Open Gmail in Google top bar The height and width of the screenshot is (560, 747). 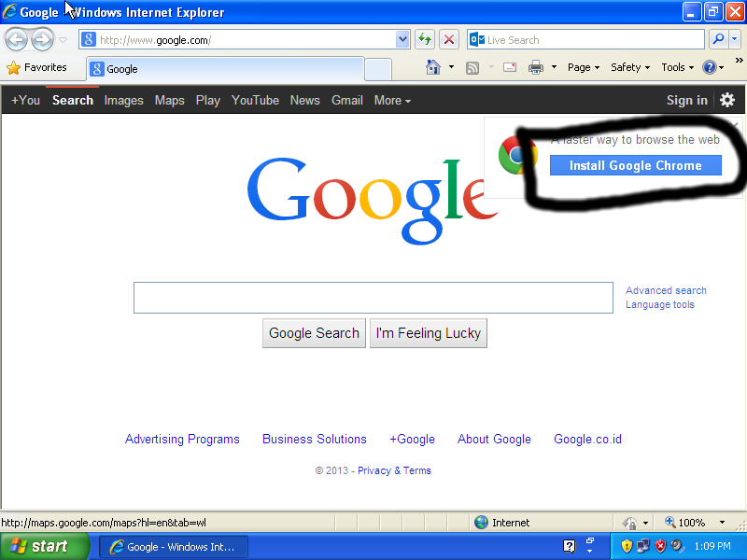pos(346,100)
